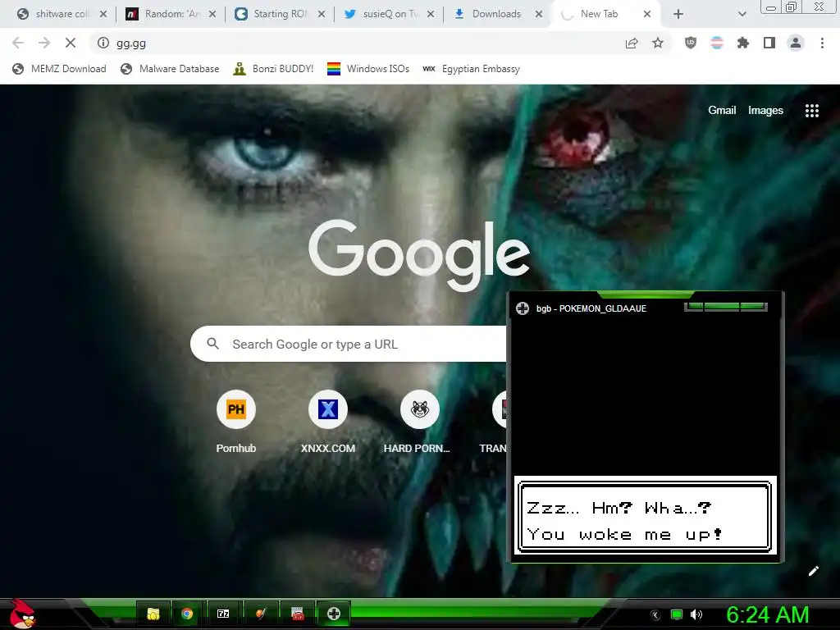Switch to the Random tab

coord(171,15)
